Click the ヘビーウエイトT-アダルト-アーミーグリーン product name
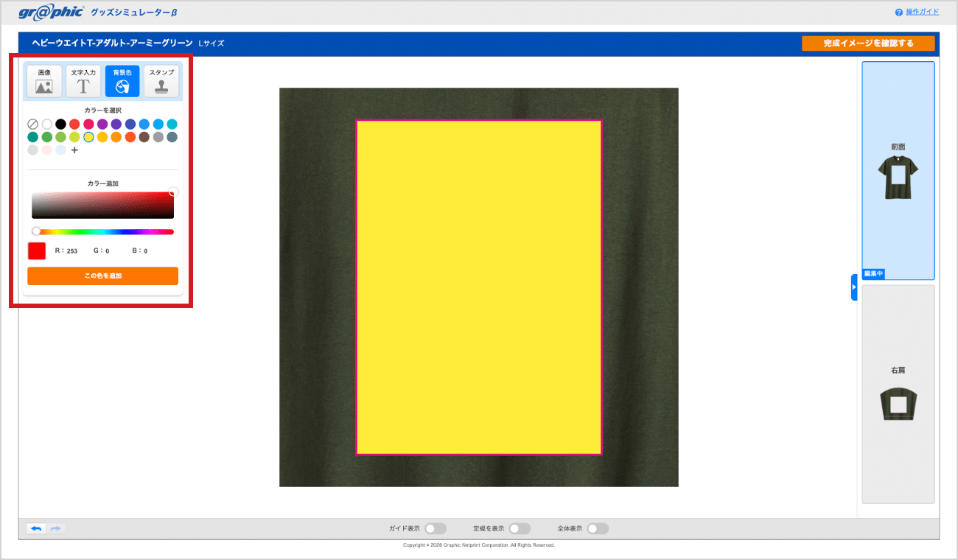This screenshot has height=560, width=958. (112, 43)
